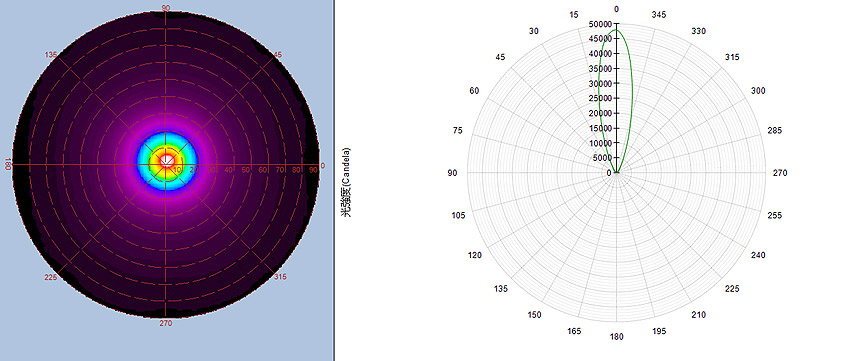Click the 165 degree label on the polar plot

(574, 331)
